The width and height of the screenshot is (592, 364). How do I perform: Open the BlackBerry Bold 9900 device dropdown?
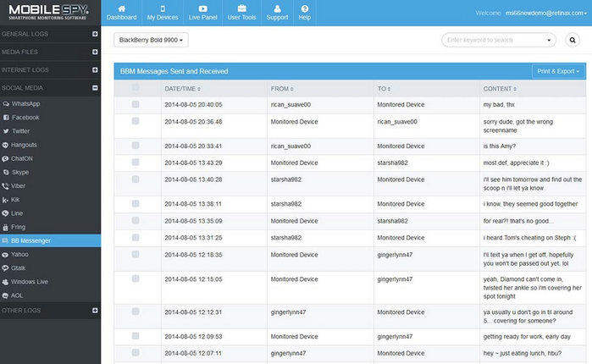(151, 40)
